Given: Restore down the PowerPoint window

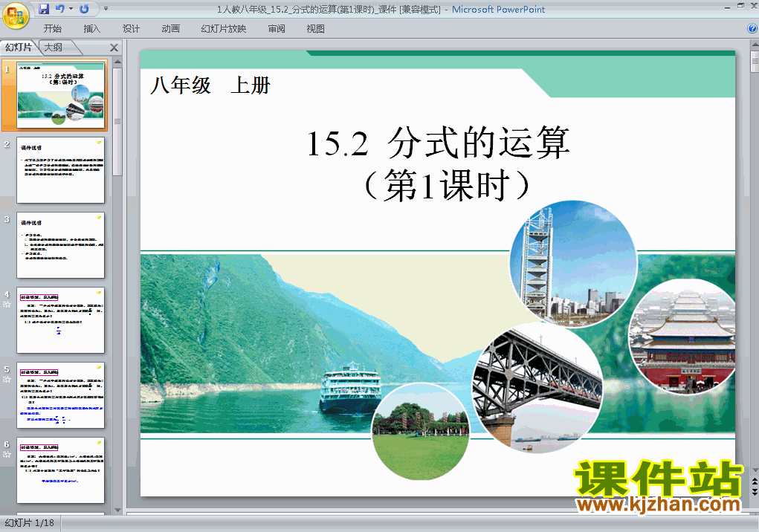Looking at the screenshot, I should tap(740, 6).
